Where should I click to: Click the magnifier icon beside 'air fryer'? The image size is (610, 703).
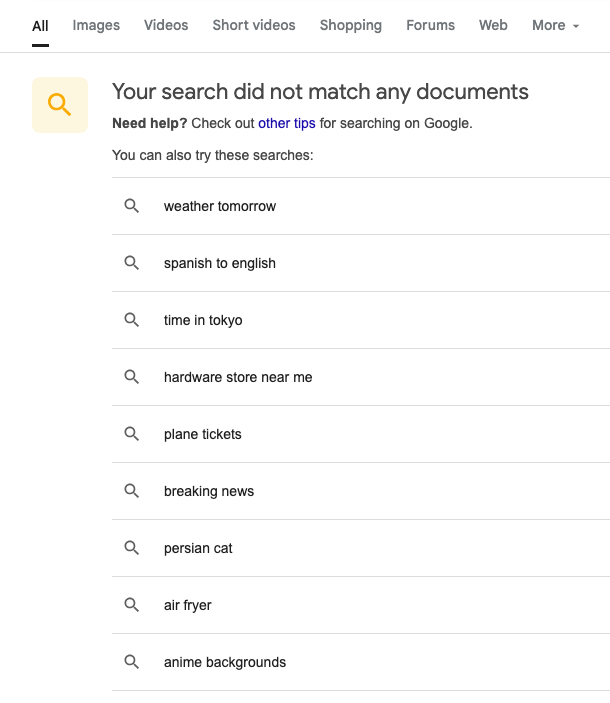tap(131, 605)
